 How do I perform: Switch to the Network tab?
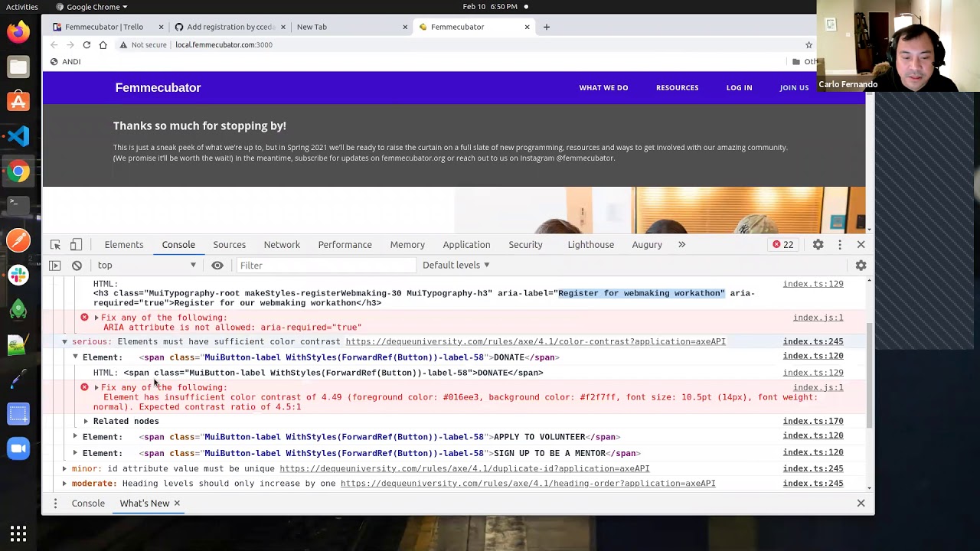tap(282, 245)
